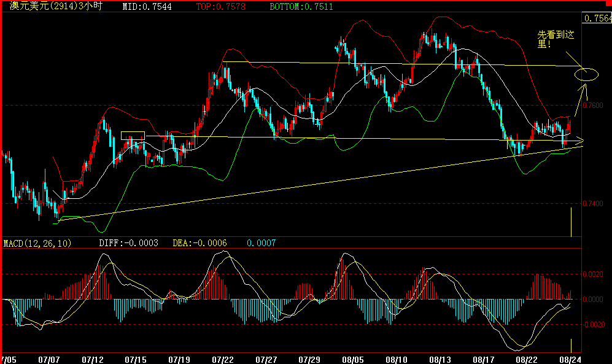Select the BOTTOM:0.7511 indicator value
Screen dimensions: 612x364
[301, 7]
